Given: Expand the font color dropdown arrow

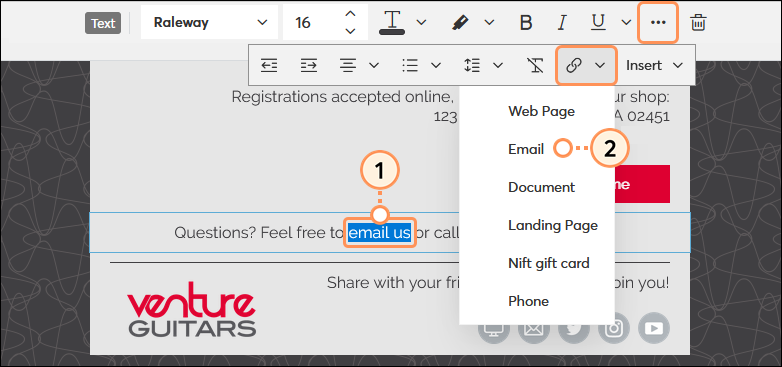Looking at the screenshot, I should (421, 22).
